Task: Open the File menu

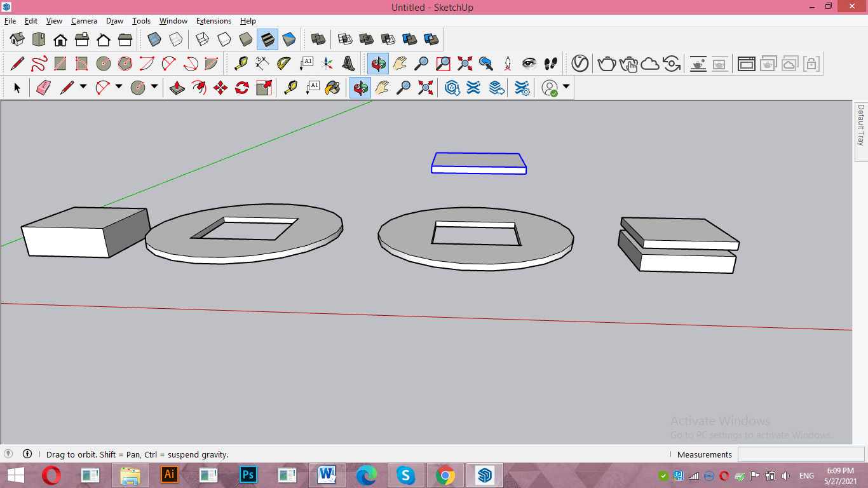Action: pyautogui.click(x=10, y=21)
